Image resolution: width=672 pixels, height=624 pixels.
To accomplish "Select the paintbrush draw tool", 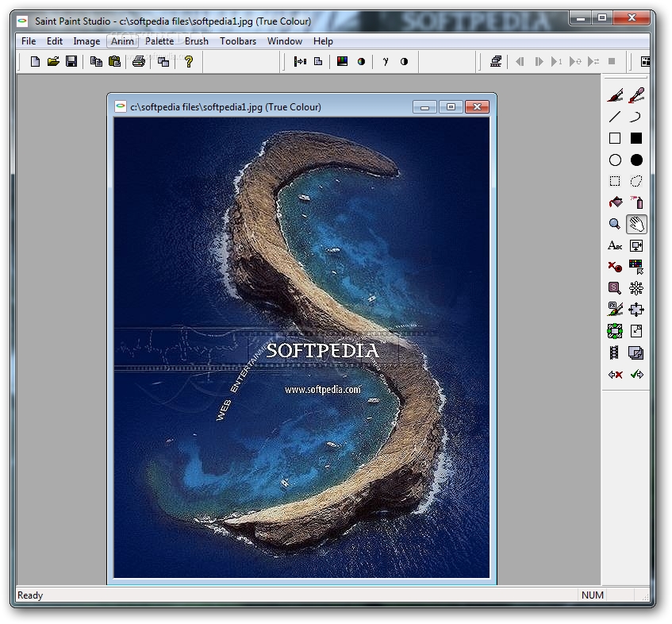I will pyautogui.click(x=615, y=95).
